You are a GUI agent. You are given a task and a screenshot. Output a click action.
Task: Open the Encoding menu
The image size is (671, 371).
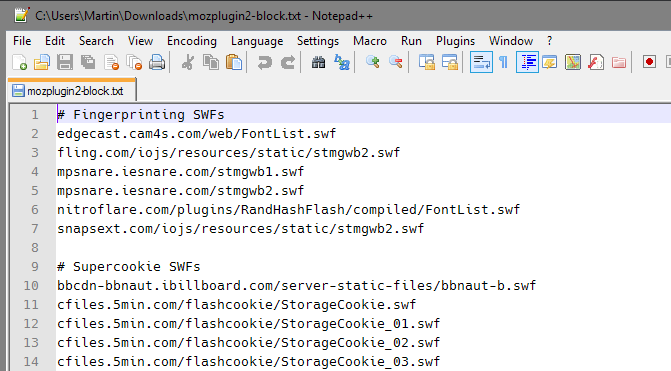pos(192,41)
